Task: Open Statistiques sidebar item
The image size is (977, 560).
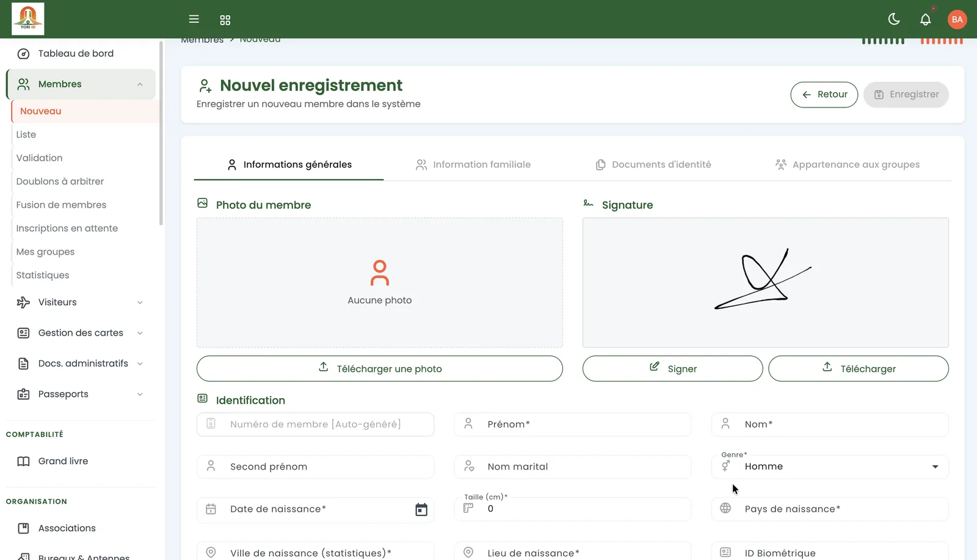Action: pyautogui.click(x=84, y=275)
